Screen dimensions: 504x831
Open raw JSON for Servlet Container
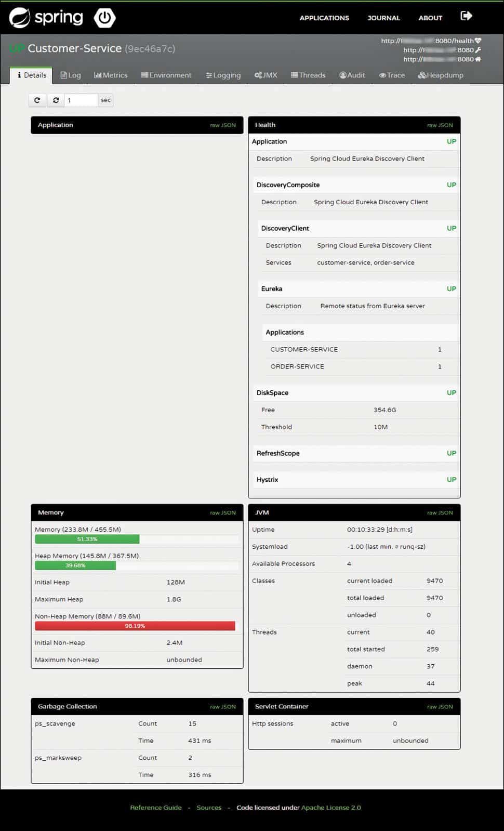440,707
